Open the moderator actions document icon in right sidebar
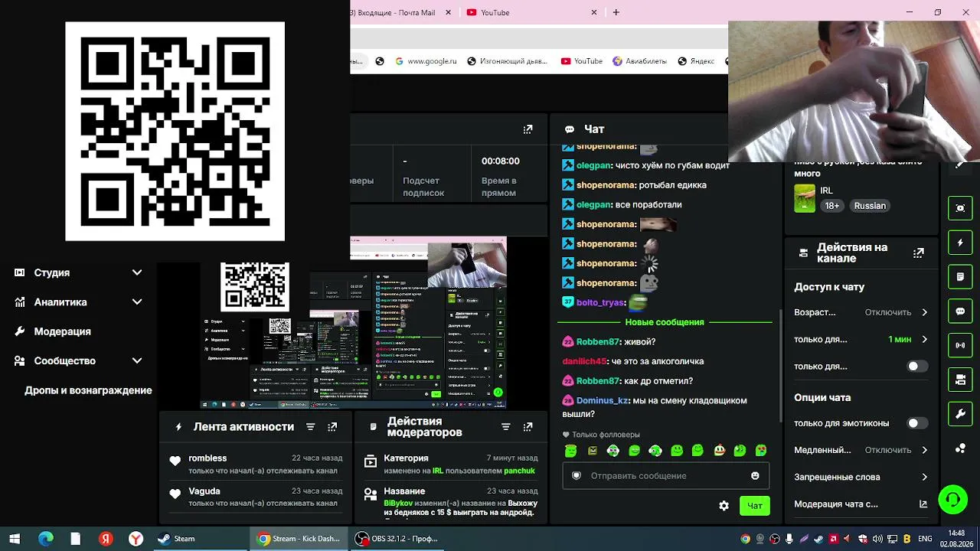This screenshot has width=980, height=551. [x=960, y=276]
